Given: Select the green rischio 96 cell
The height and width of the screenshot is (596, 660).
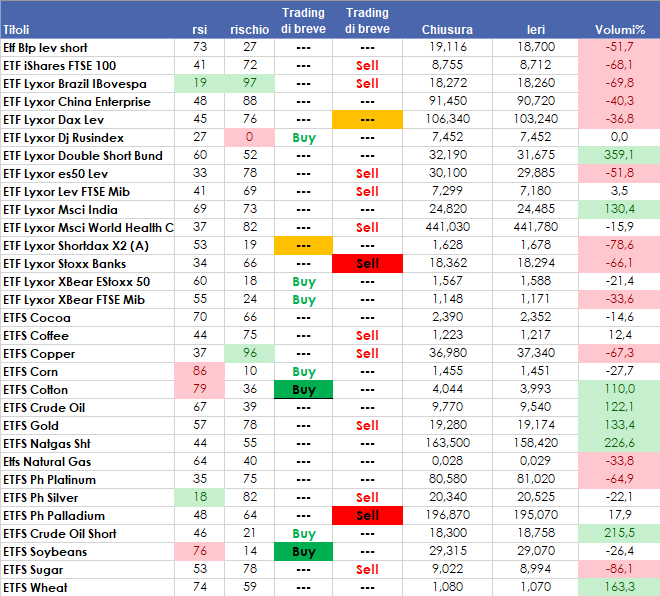Looking at the screenshot, I should [250, 353].
